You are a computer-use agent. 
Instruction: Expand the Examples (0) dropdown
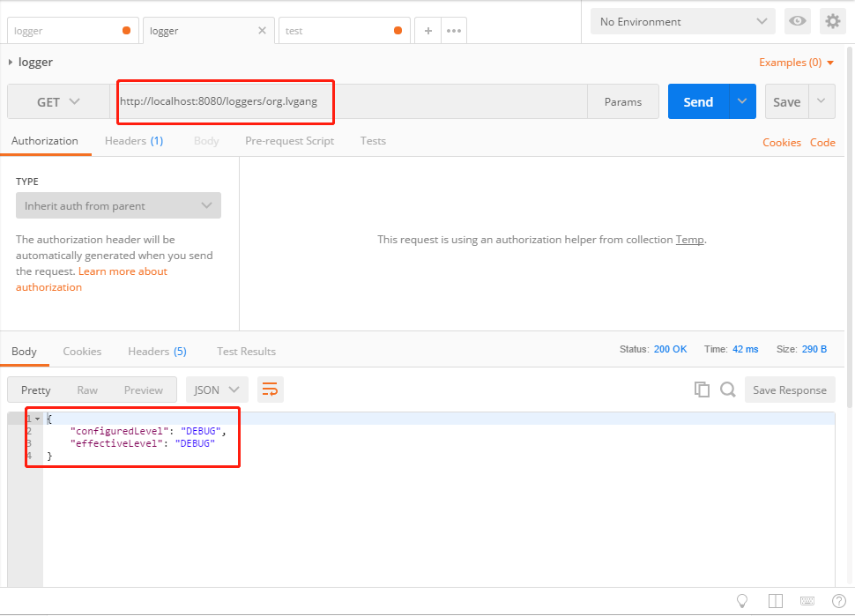point(796,63)
